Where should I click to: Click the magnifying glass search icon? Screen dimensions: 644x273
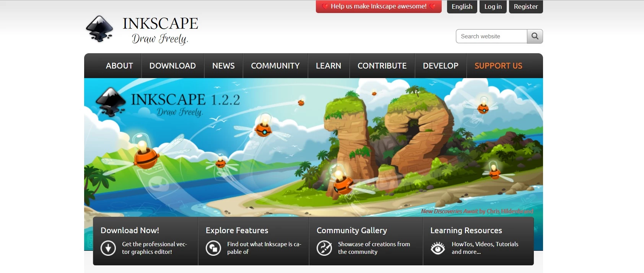pos(535,36)
